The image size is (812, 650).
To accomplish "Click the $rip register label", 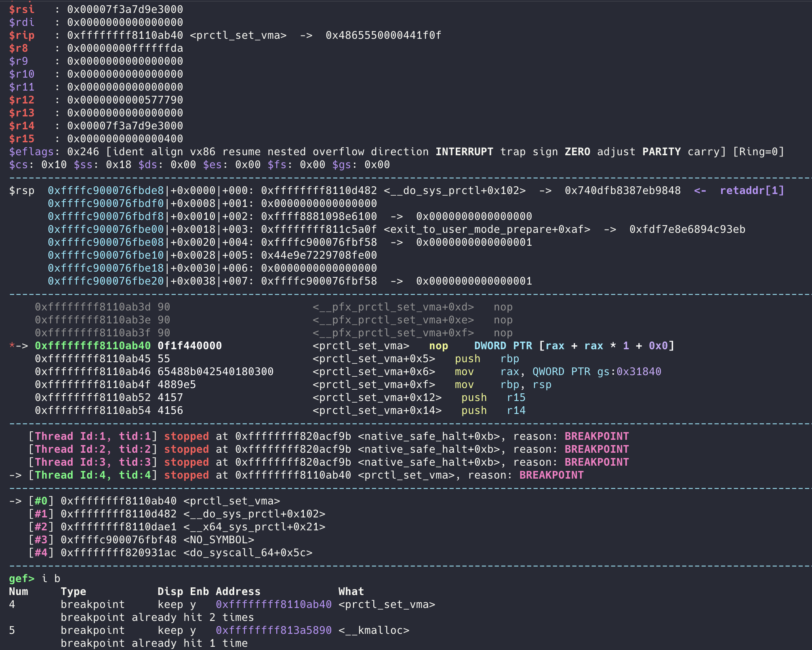I will point(22,35).
